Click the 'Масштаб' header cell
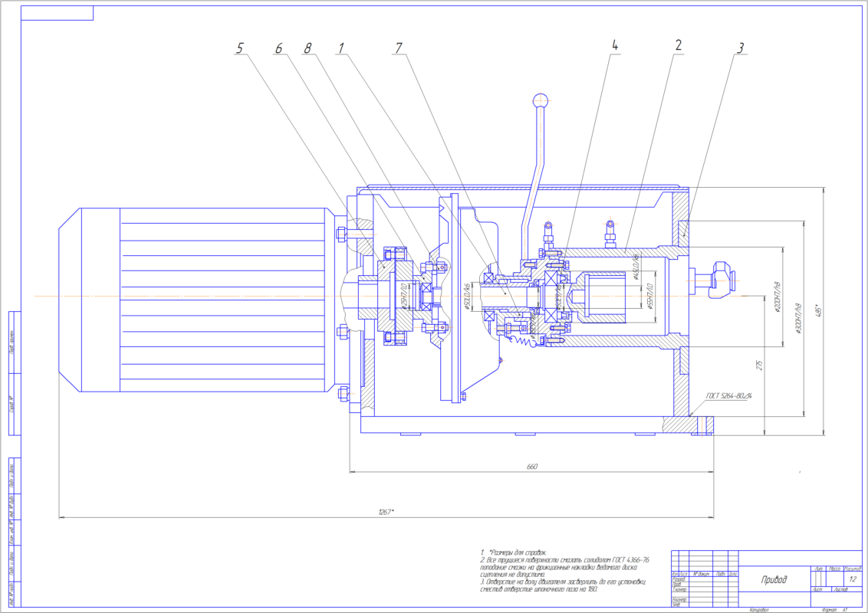Viewport: 868px width, 613px height. (853, 569)
